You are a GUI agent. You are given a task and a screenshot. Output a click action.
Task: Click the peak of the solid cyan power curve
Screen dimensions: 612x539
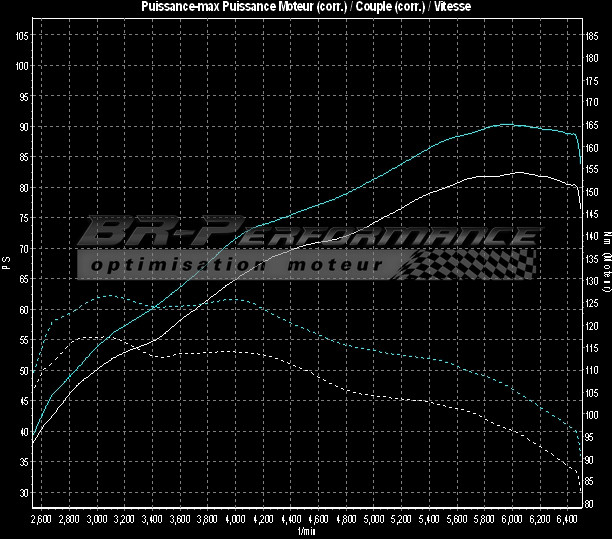[x=507, y=125]
